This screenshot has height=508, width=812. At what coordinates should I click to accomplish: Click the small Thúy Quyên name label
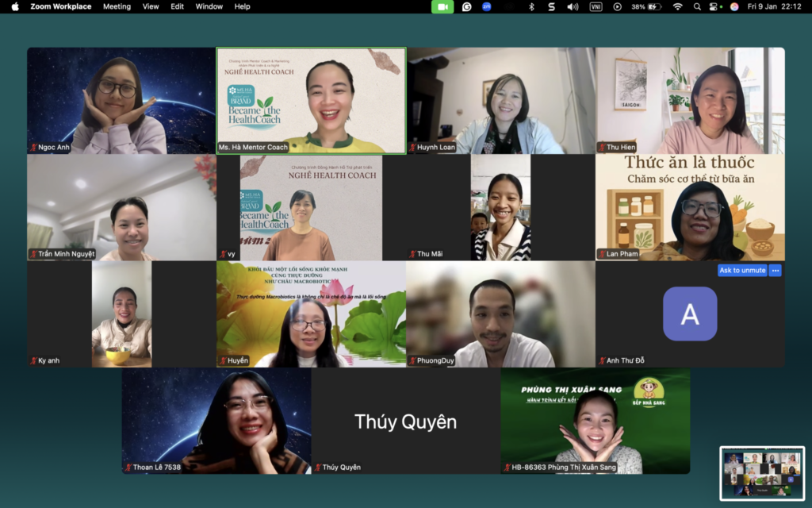pyautogui.click(x=338, y=468)
